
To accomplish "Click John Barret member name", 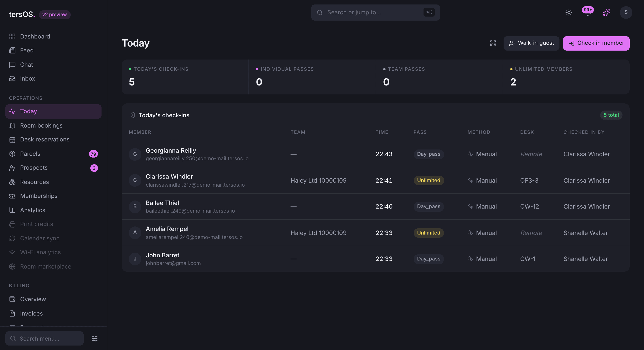I will tap(163, 255).
